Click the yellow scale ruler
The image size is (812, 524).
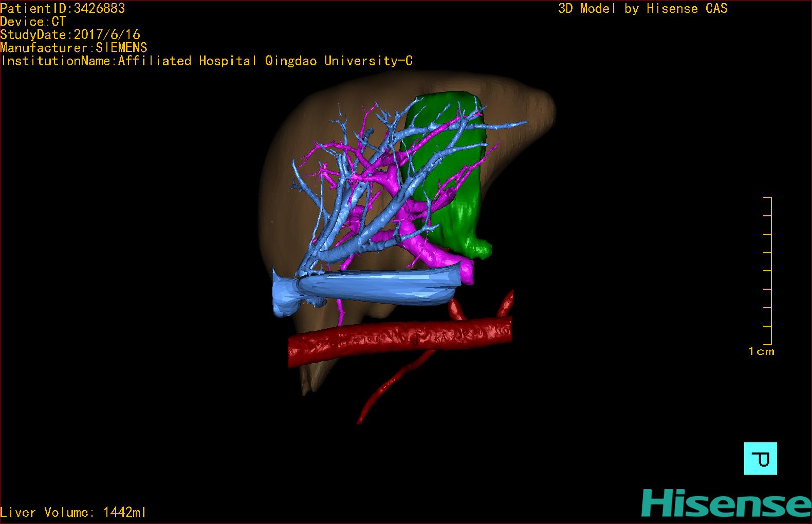(768, 271)
